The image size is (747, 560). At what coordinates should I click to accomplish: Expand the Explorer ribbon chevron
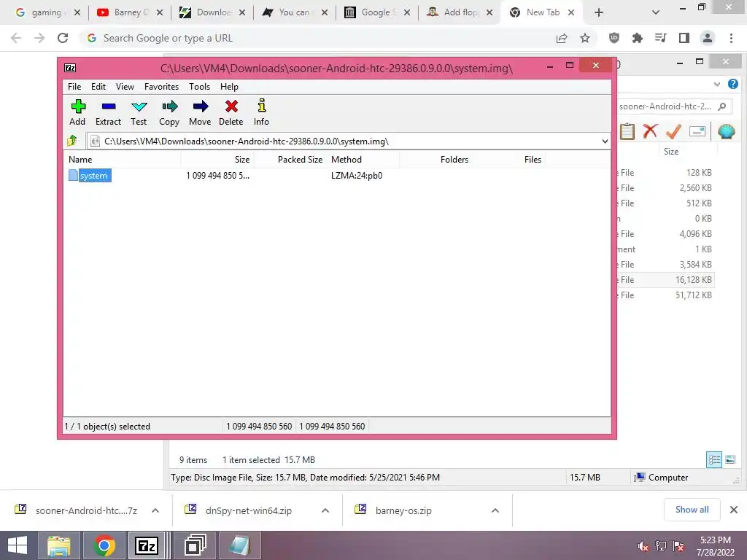coord(717,85)
